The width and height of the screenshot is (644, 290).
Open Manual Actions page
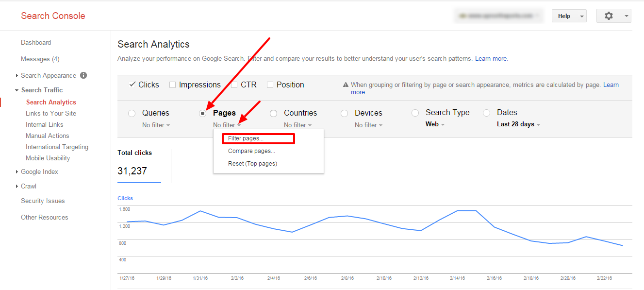(47, 136)
